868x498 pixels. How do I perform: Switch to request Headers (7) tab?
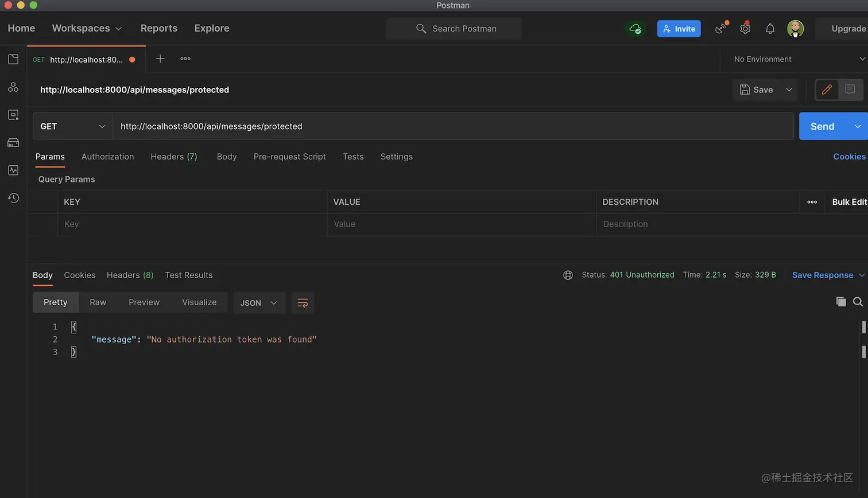click(174, 157)
